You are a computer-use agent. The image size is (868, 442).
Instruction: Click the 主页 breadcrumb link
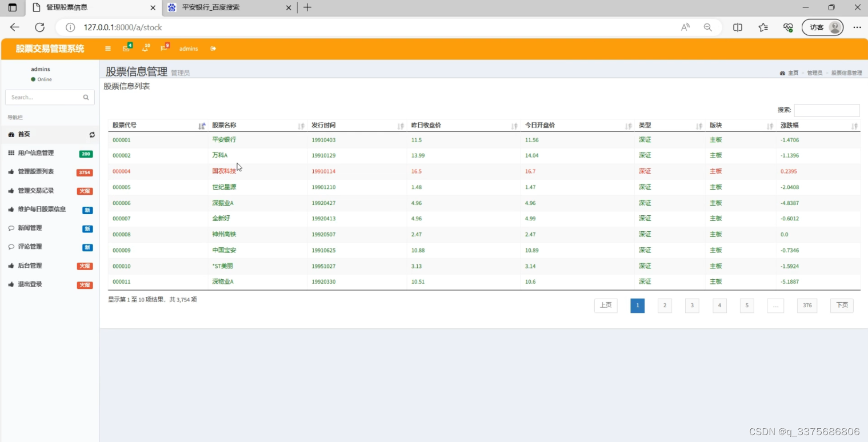[793, 73]
